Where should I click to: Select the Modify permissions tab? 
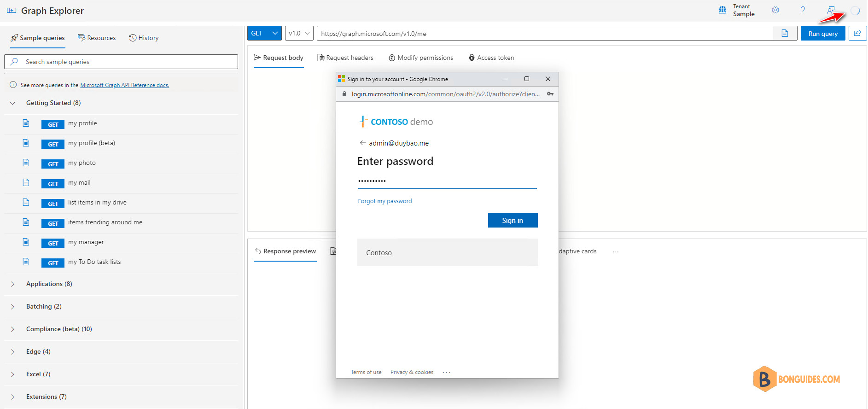[421, 58]
